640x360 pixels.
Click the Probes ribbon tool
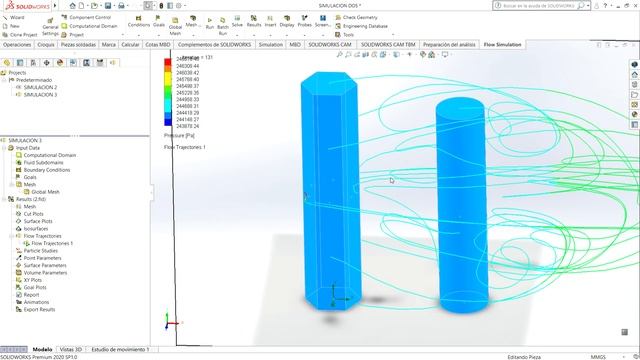click(x=304, y=22)
